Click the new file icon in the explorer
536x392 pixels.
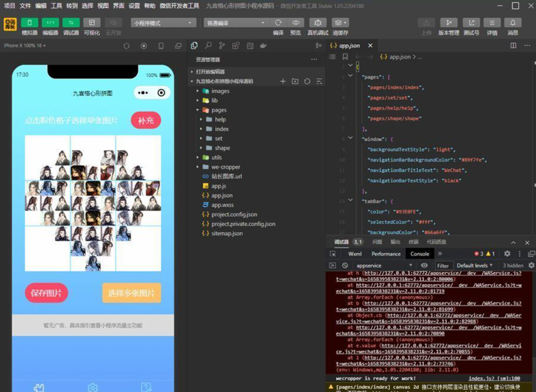[283, 81]
